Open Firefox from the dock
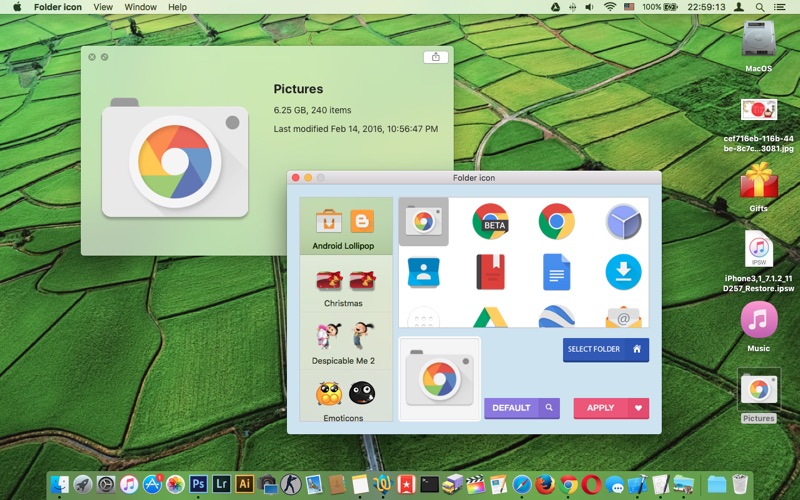The width and height of the screenshot is (800, 500). point(545,484)
